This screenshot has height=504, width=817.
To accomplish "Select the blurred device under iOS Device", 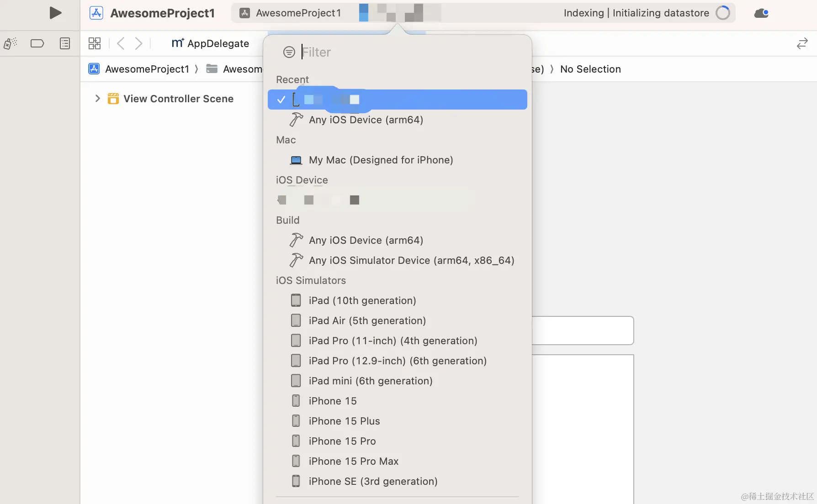I will [397, 200].
